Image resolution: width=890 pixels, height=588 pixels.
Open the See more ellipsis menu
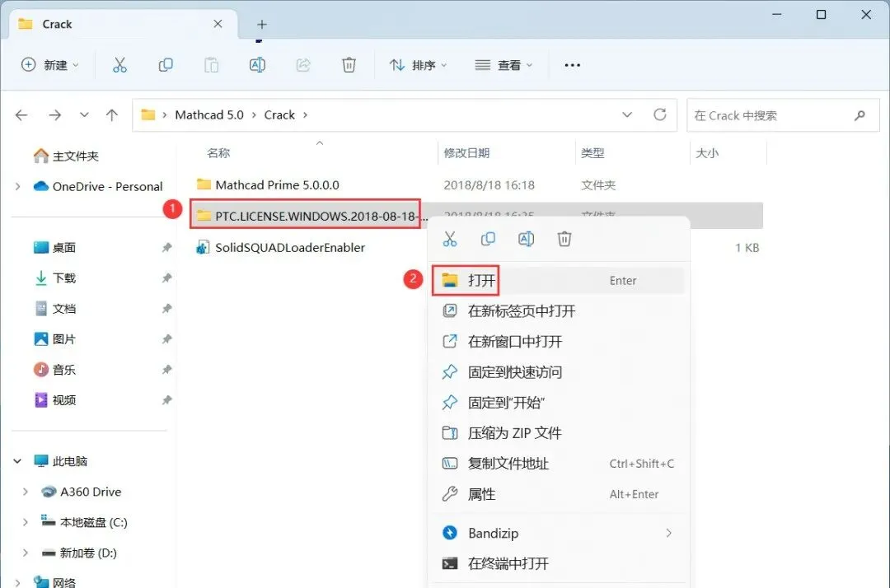(x=572, y=65)
